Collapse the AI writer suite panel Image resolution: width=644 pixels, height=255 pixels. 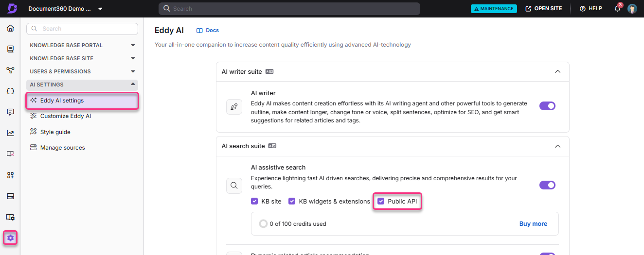click(x=558, y=71)
